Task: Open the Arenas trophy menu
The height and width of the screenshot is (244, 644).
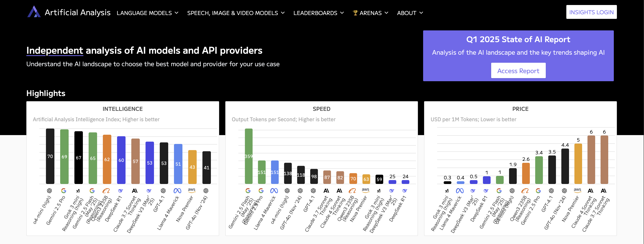Action: [x=370, y=13]
